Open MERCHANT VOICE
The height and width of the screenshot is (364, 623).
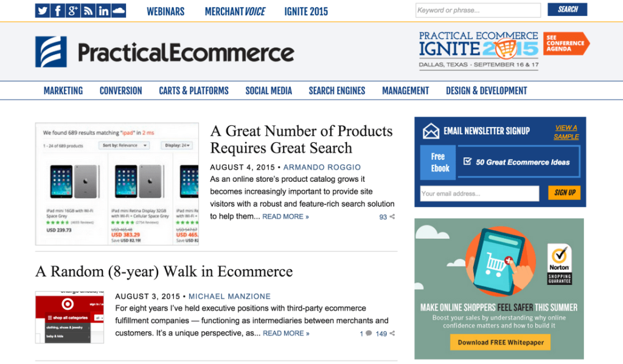235,10
